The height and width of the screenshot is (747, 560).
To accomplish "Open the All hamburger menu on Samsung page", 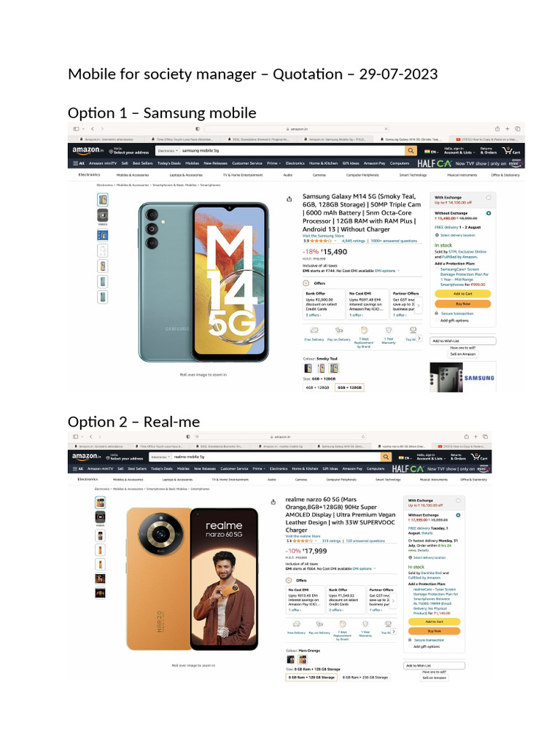I will point(79,163).
